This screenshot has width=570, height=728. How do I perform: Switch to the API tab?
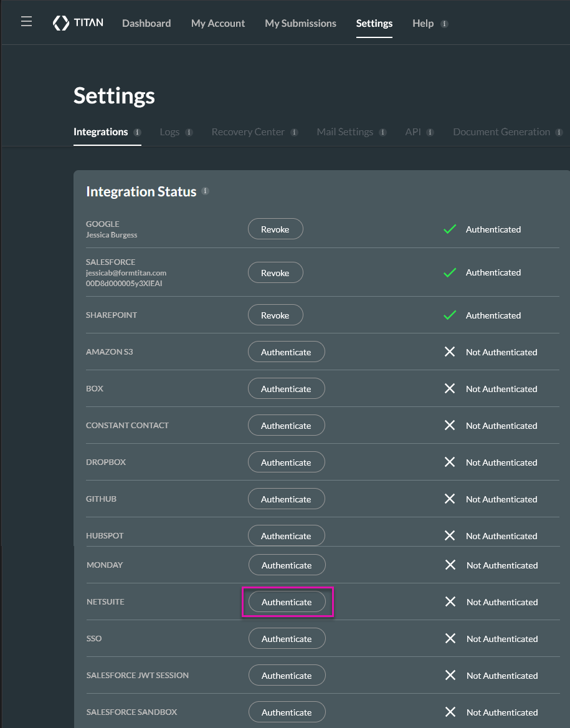[413, 132]
